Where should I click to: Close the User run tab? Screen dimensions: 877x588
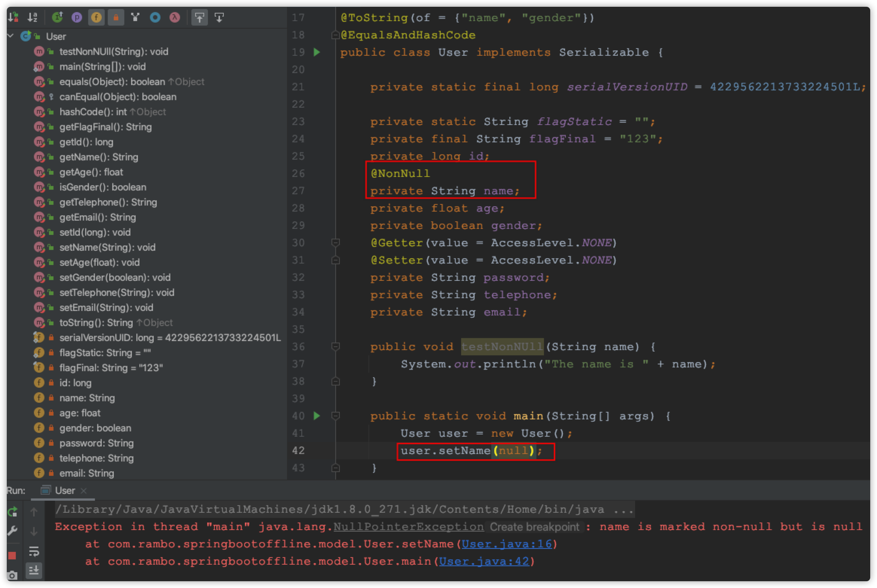click(x=84, y=491)
